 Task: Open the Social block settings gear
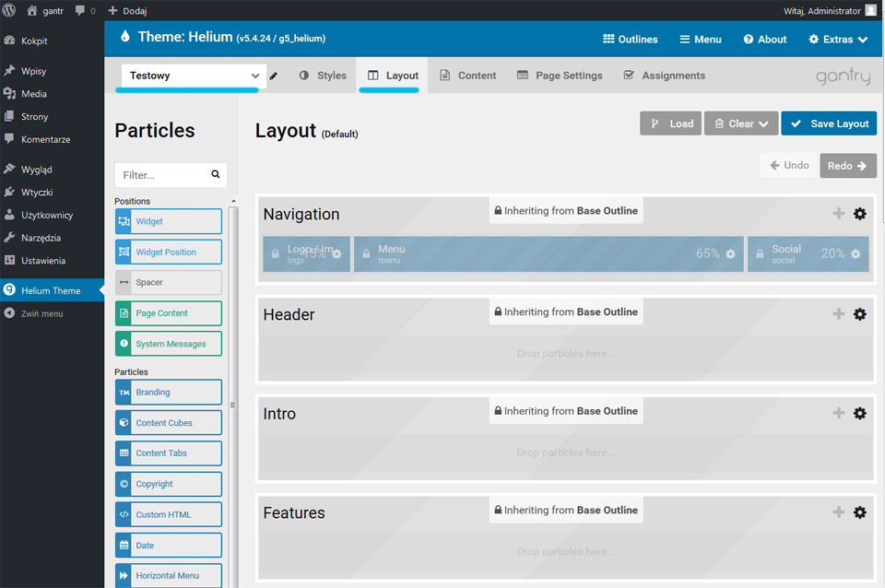click(x=855, y=254)
